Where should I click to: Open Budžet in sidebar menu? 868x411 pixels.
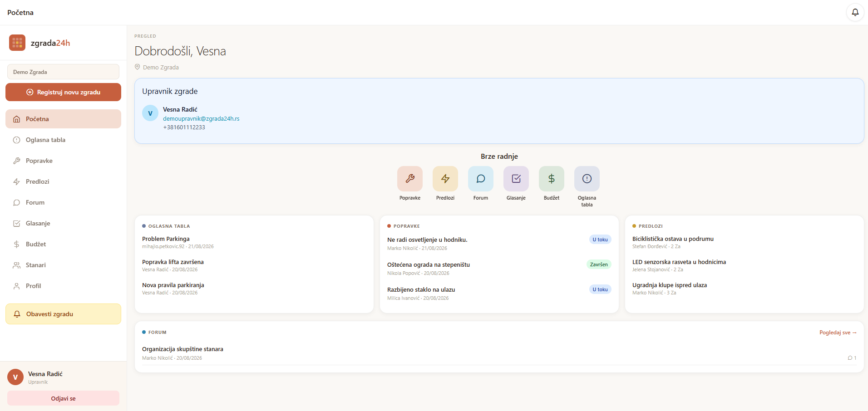click(63, 244)
